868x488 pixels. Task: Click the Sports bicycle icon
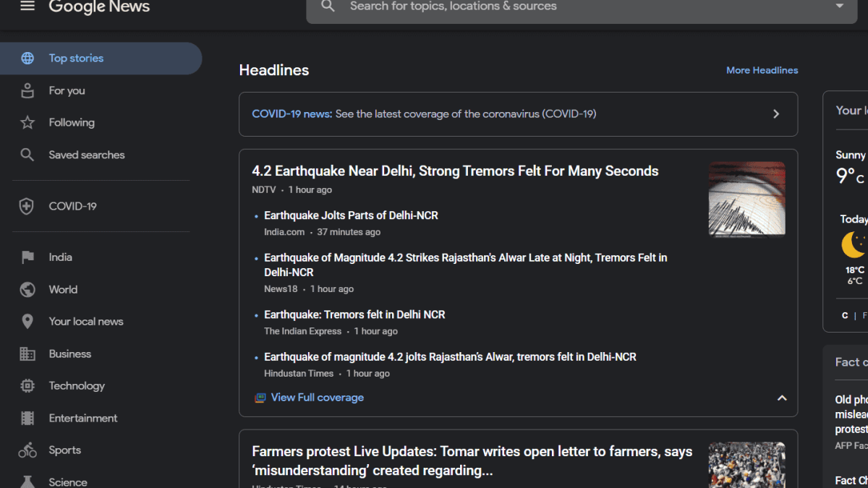coord(27,450)
